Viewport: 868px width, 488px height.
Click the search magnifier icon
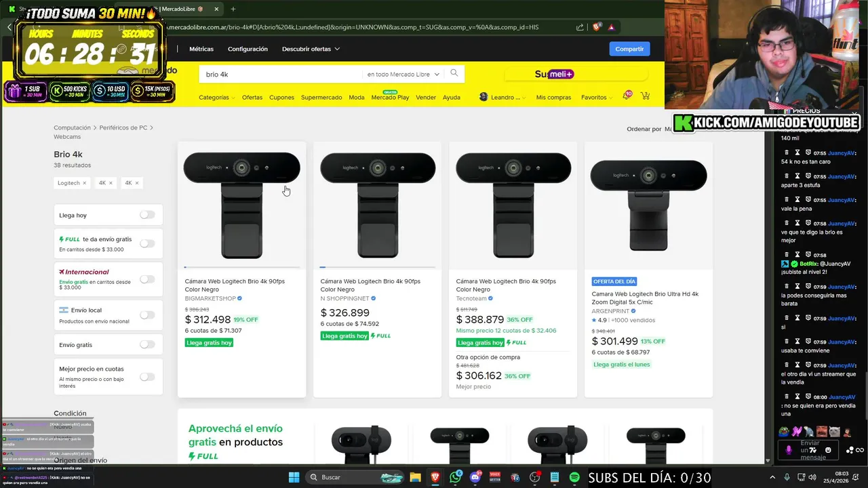(454, 73)
